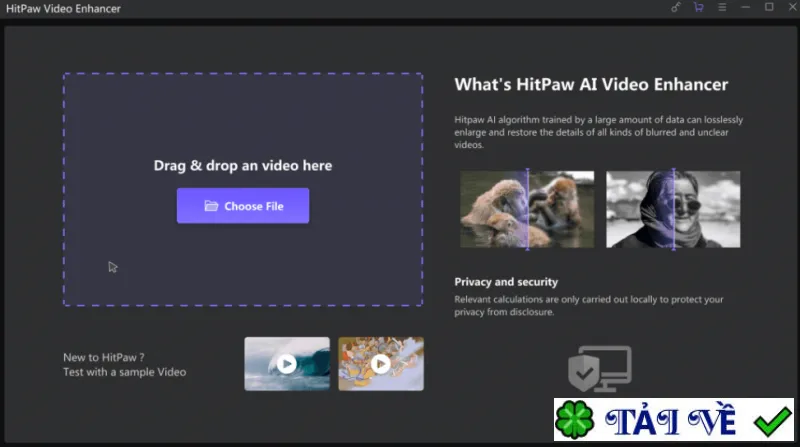Click the TẢI VỀ download banner text
Viewport: 800px width, 447px height.
tap(670, 421)
